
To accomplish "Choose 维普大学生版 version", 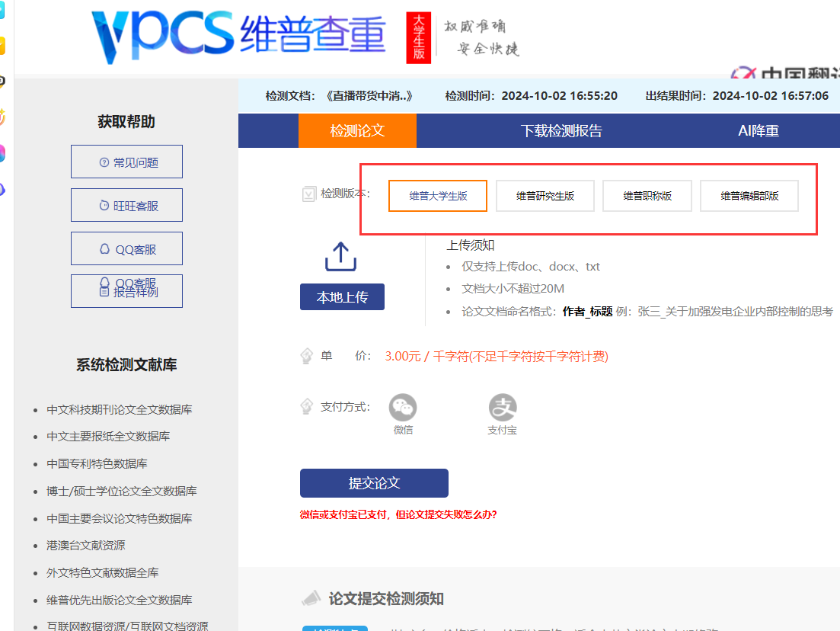I will tap(438, 196).
